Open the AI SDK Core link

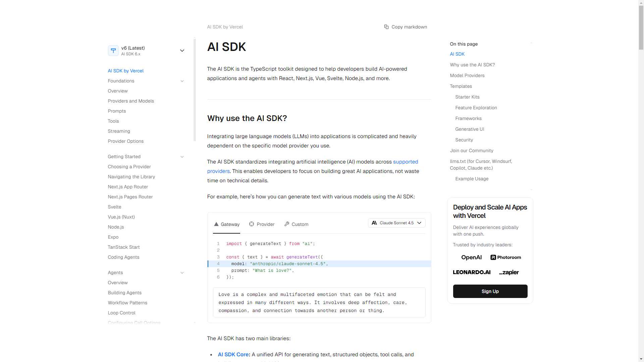233,355
